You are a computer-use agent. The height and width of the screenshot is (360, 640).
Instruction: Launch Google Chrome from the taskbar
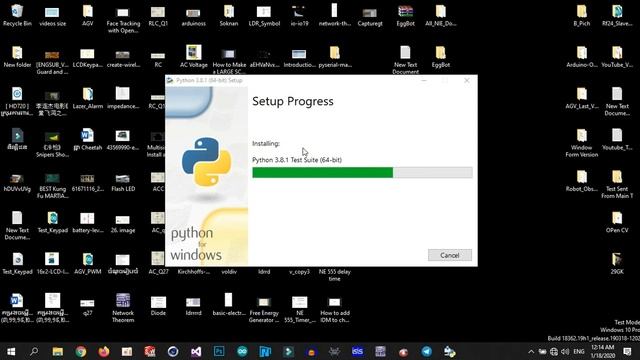(x=80, y=351)
